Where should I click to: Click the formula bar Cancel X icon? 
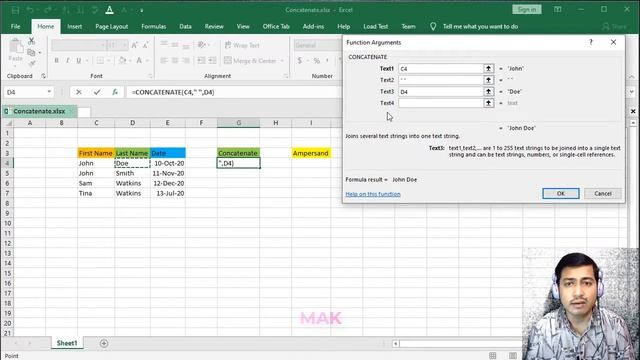point(79,92)
